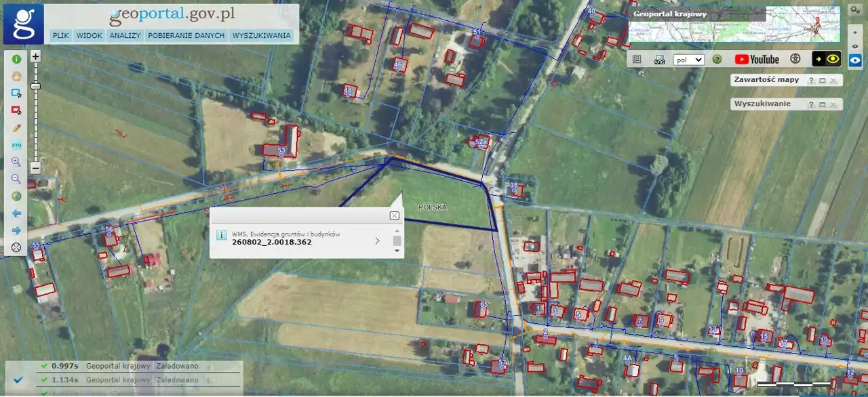Image resolution: width=868 pixels, height=397 pixels.
Task: Click the zoom level slider handle
Action: 36,86
